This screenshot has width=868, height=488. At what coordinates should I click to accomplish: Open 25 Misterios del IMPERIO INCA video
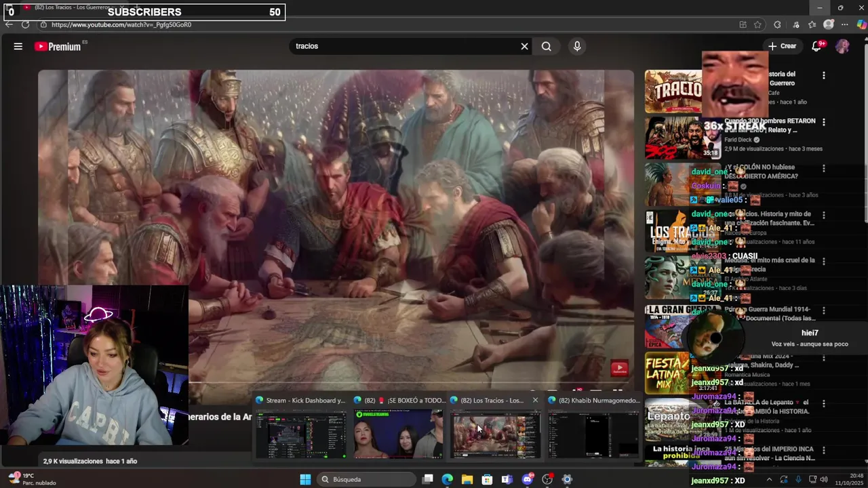(x=770, y=453)
